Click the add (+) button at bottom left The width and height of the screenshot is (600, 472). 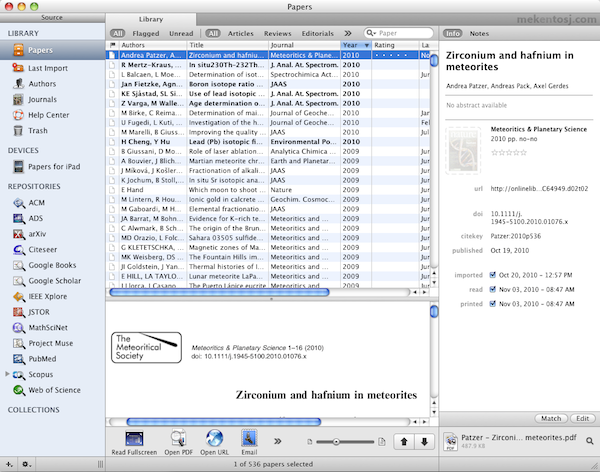point(9,464)
